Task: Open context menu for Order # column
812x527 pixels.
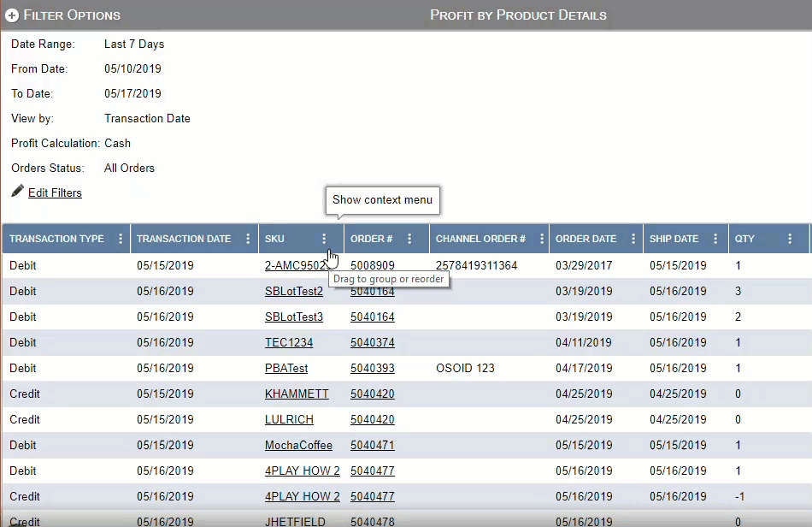Action: tap(409, 239)
